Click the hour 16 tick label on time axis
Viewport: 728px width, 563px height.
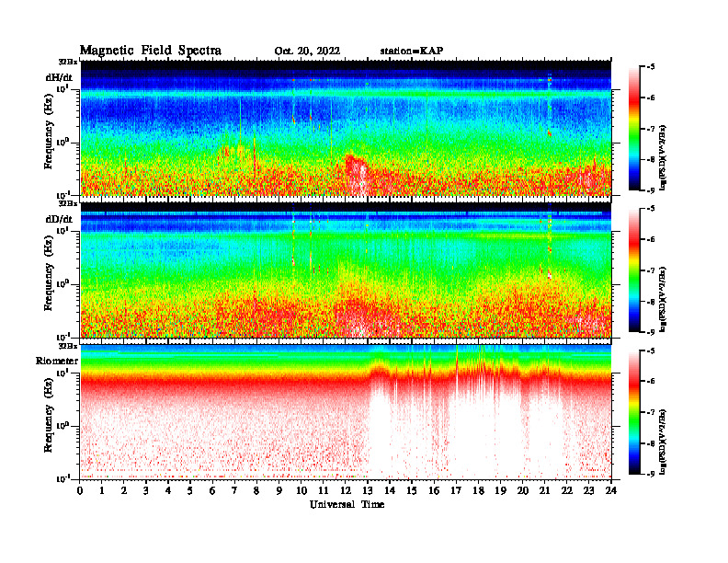tap(434, 490)
